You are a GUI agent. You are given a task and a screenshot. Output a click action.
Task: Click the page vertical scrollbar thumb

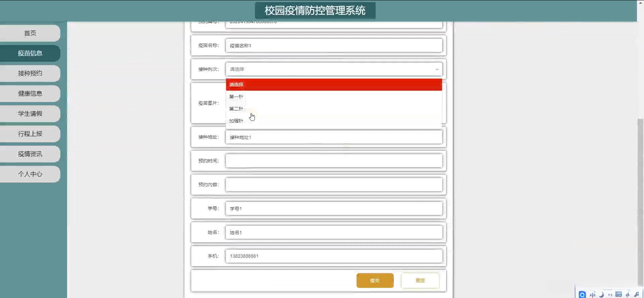click(640, 201)
